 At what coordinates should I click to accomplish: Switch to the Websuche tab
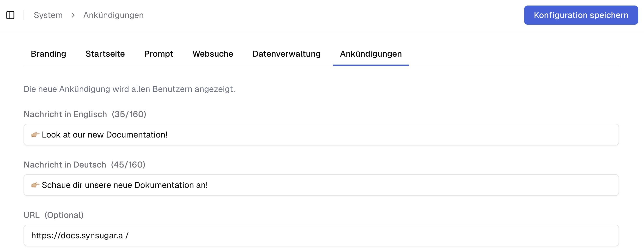tap(213, 54)
